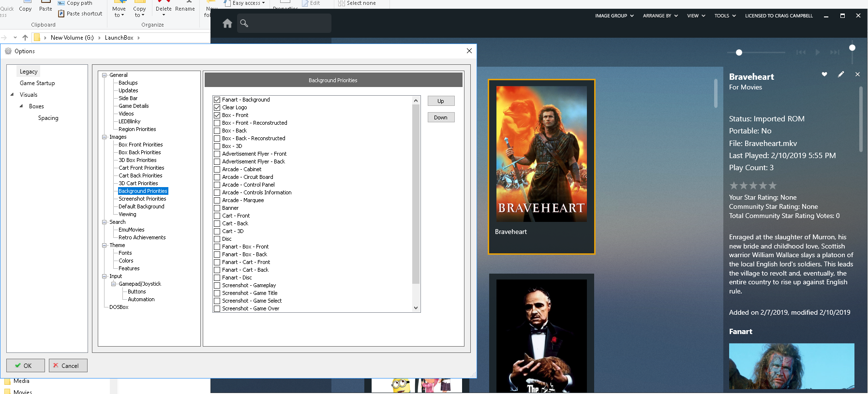Click the LaunchBox search magnifier icon
This screenshot has height=394, width=868.
[244, 23]
